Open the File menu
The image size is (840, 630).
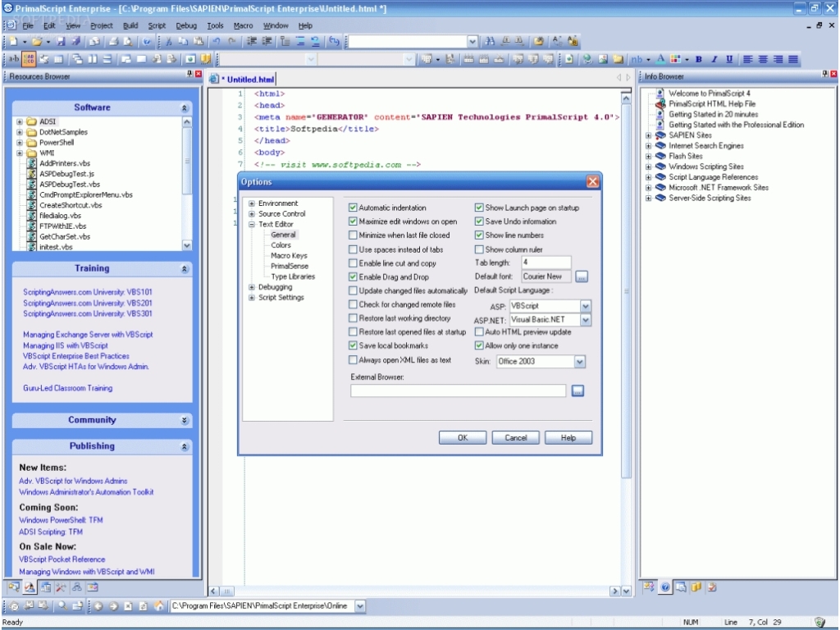pos(28,25)
